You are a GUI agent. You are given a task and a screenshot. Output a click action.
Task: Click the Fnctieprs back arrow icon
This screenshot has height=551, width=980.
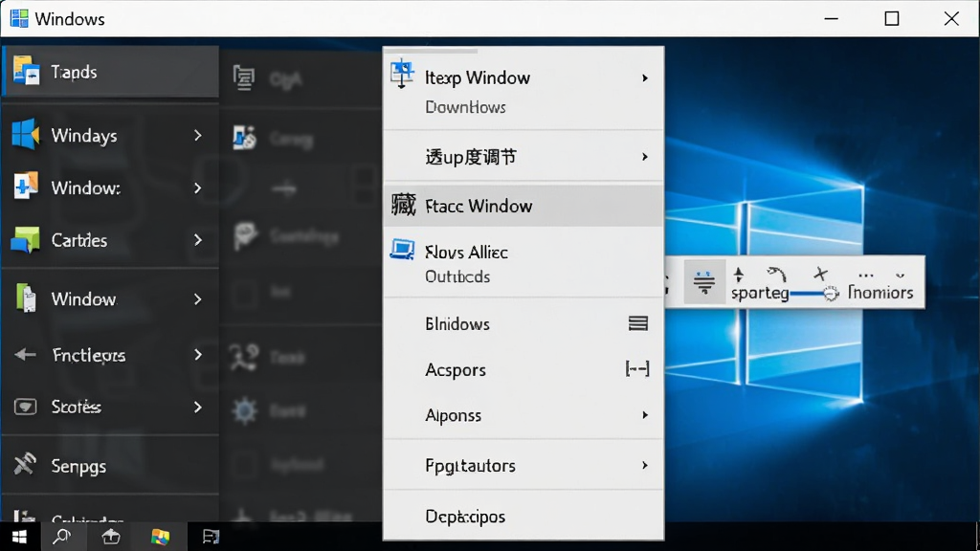(25, 355)
